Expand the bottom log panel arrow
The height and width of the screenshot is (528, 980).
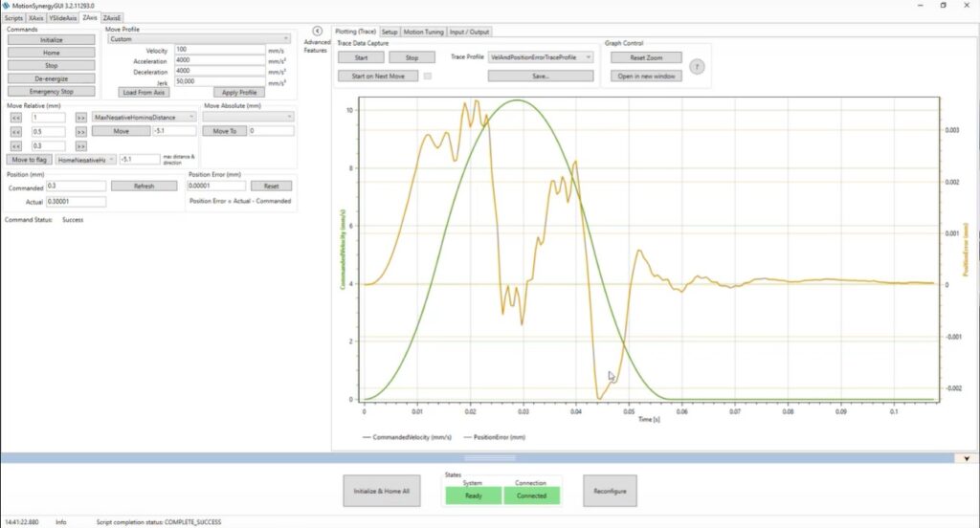point(967,458)
